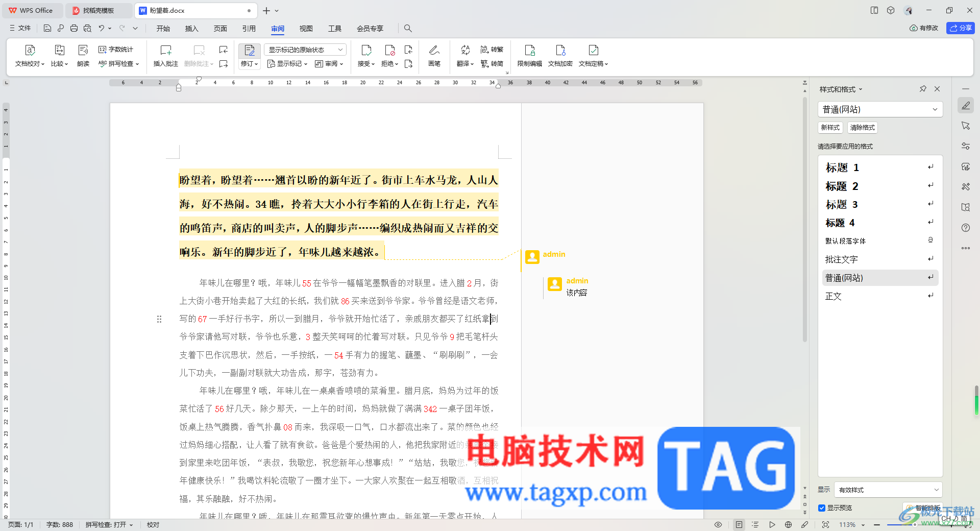Open the 文档校对 document proofing tool
The width and height of the screenshot is (980, 531).
pyautogui.click(x=30, y=56)
